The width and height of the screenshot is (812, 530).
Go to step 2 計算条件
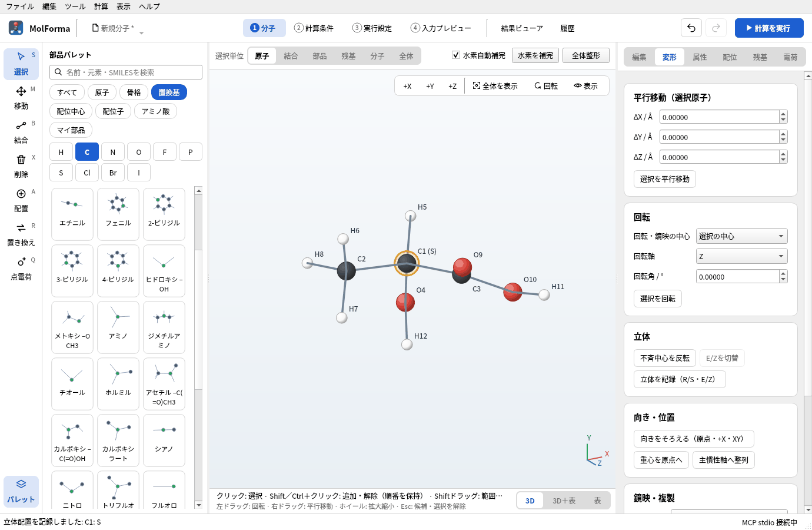pos(314,28)
